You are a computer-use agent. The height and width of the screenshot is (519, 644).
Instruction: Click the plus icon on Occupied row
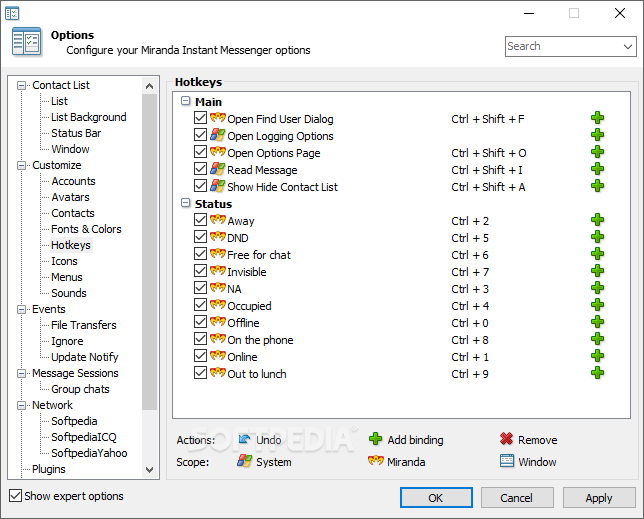597,305
